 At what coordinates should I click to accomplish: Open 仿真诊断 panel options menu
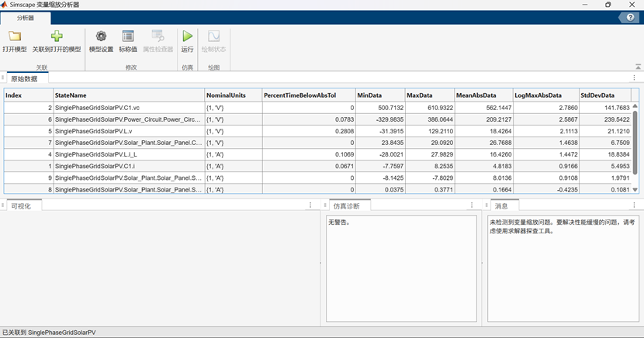(472, 205)
